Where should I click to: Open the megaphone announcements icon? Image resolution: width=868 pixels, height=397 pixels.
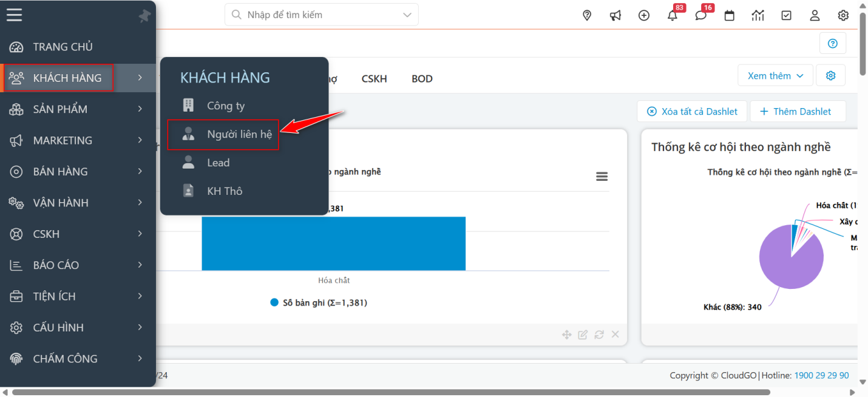pyautogui.click(x=615, y=15)
